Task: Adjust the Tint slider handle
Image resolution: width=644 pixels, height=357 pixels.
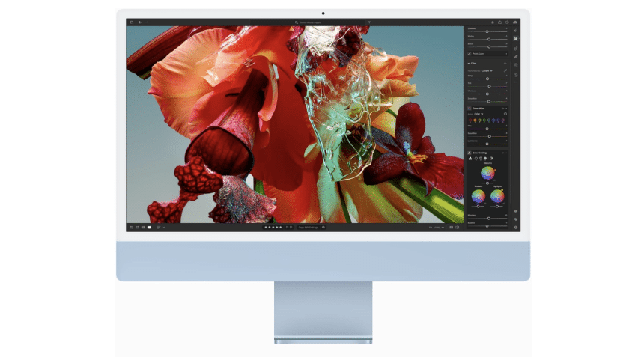Action: [489, 86]
